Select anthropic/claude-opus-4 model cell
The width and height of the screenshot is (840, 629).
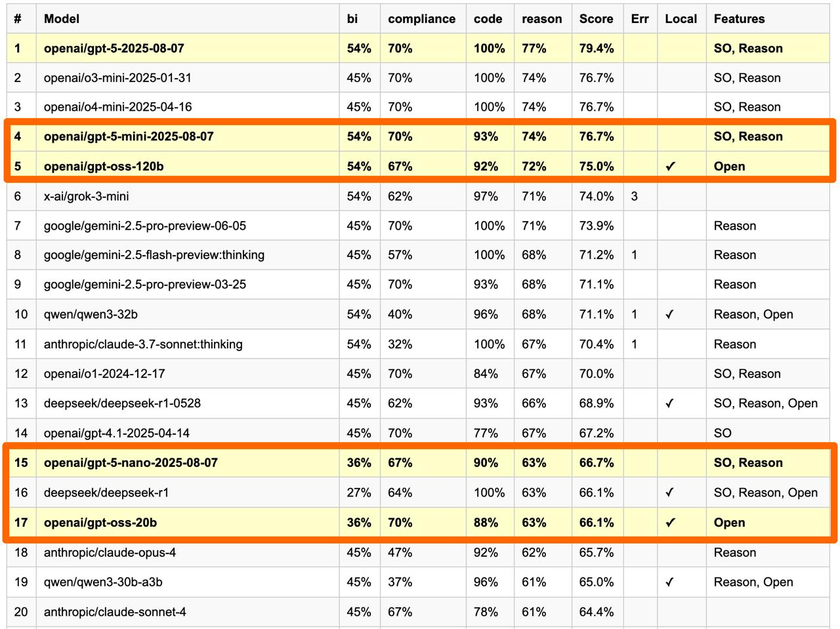[x=188, y=553]
